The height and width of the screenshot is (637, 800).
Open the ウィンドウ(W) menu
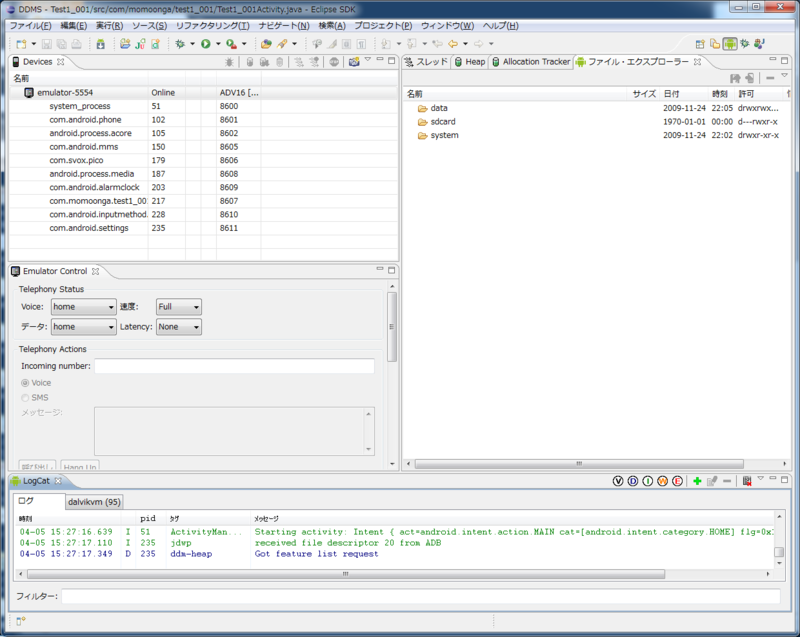click(447, 26)
